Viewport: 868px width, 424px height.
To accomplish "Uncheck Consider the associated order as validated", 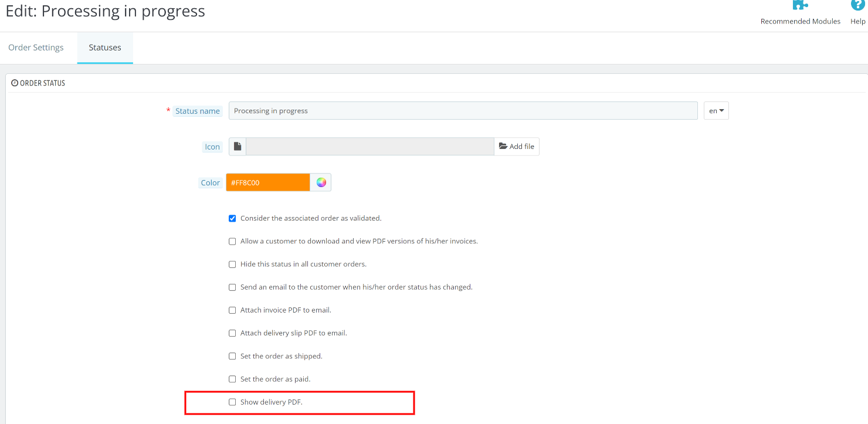I will 232,218.
